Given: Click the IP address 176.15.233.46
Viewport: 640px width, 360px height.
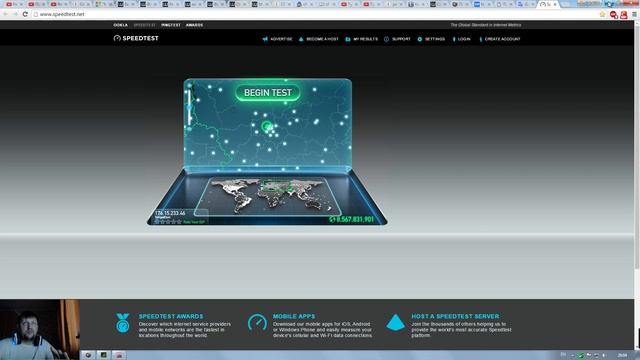Looking at the screenshot, I should [x=170, y=213].
